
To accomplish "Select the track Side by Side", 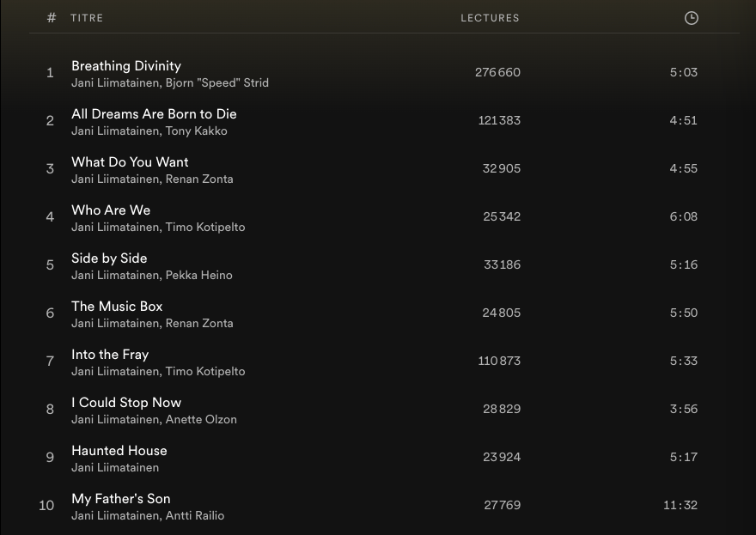I will [109, 258].
